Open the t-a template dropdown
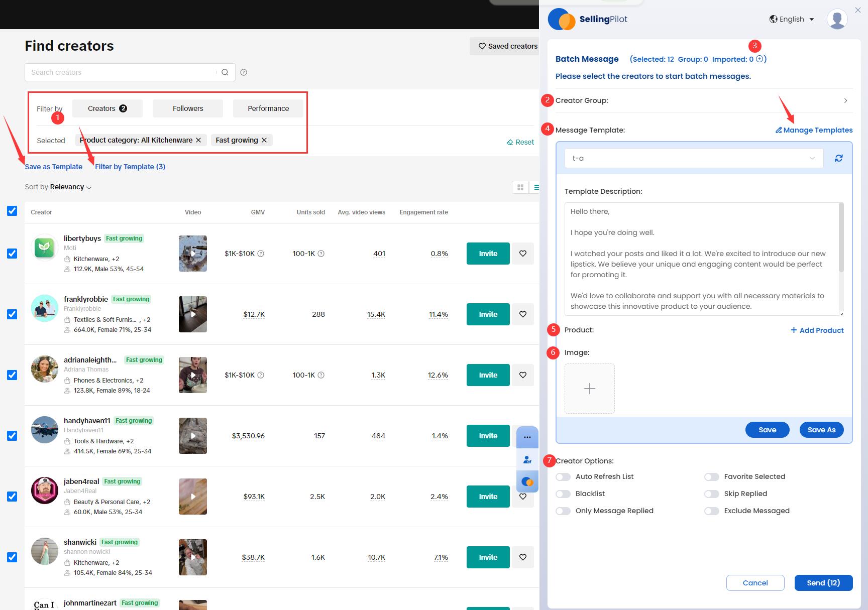Image resolution: width=868 pixels, height=610 pixels. tap(694, 158)
